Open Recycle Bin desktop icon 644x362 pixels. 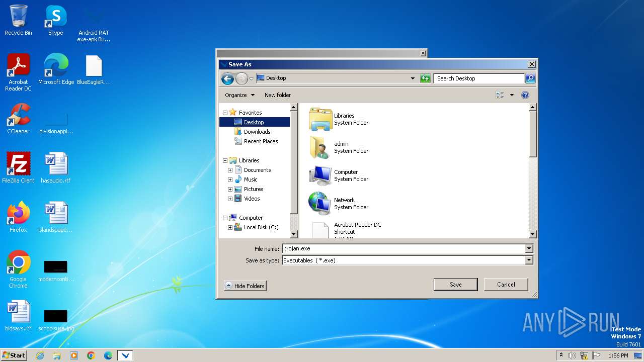point(18,20)
